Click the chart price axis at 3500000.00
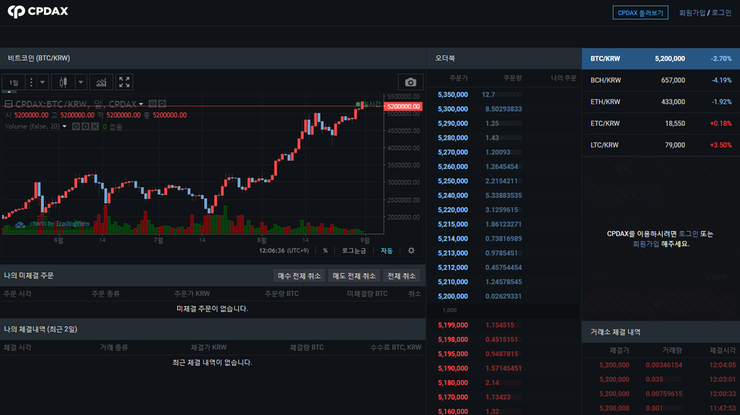Image resolution: width=740 pixels, height=415 pixels. click(404, 165)
